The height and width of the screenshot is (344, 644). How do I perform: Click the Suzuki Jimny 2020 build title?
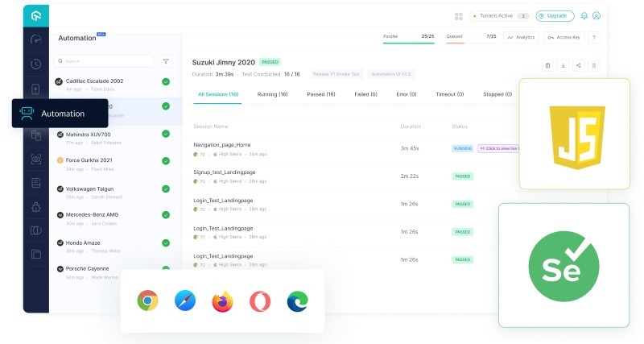224,63
